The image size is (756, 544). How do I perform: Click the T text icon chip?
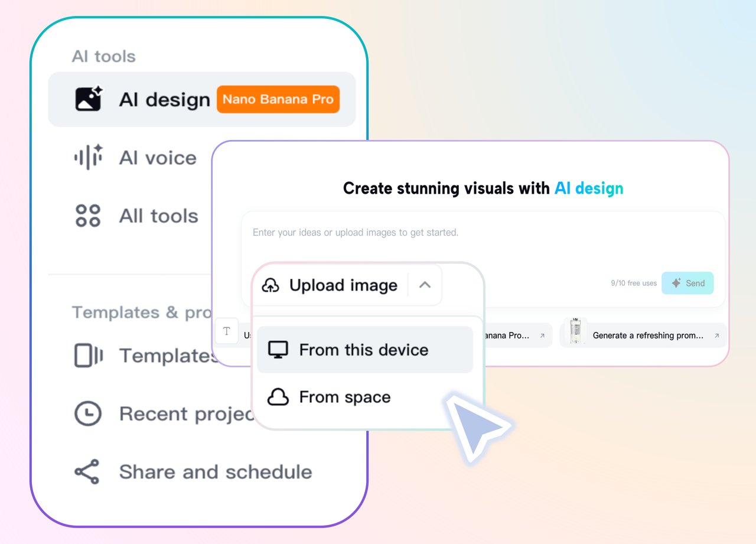coord(227,331)
